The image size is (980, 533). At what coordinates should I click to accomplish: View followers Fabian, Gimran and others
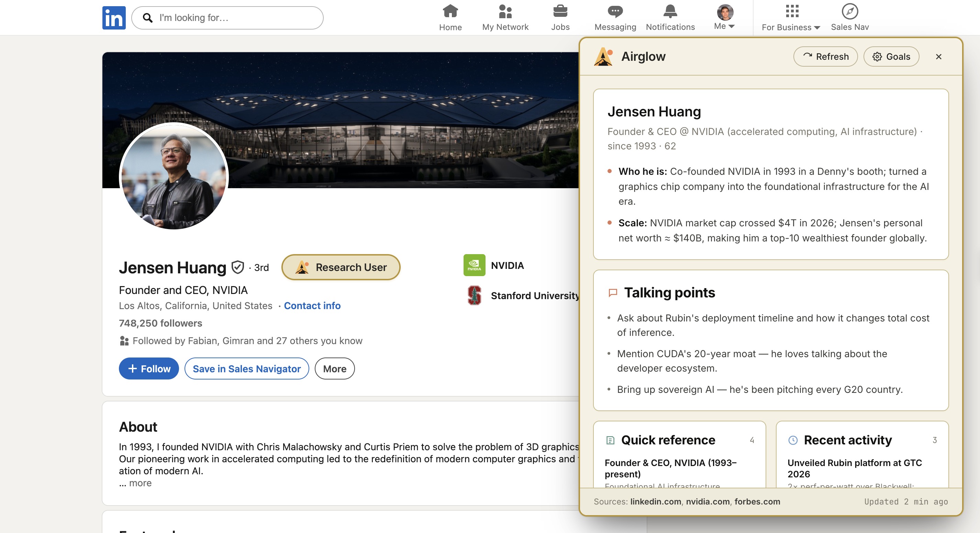point(247,341)
